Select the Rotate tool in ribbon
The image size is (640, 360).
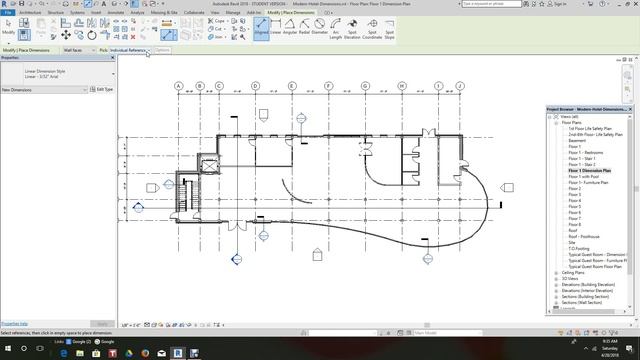click(92, 35)
